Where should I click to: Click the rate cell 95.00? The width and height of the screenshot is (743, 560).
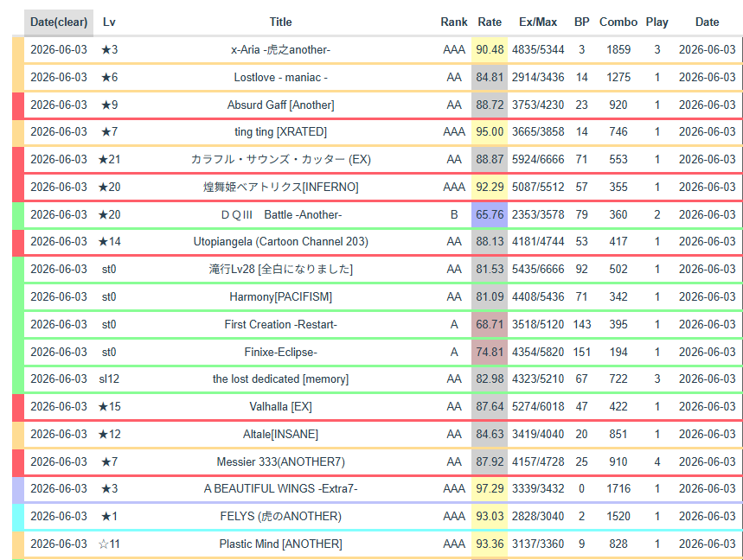pyautogui.click(x=490, y=131)
